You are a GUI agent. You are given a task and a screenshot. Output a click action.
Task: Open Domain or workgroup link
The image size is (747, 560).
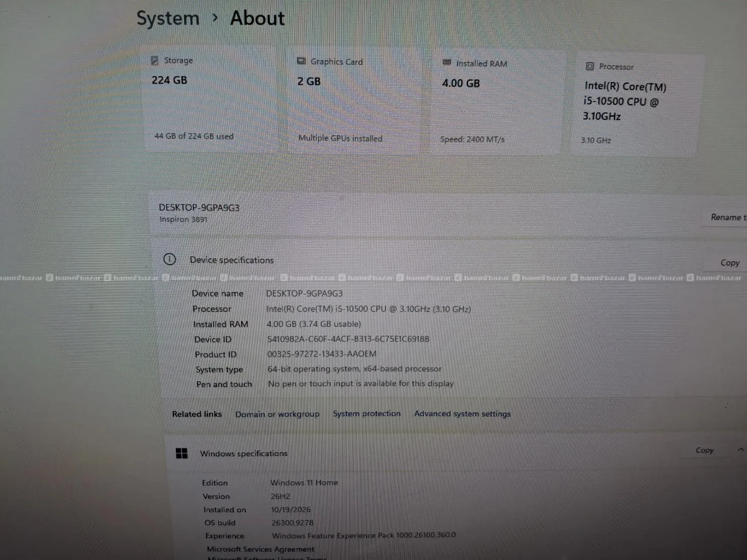coord(277,414)
